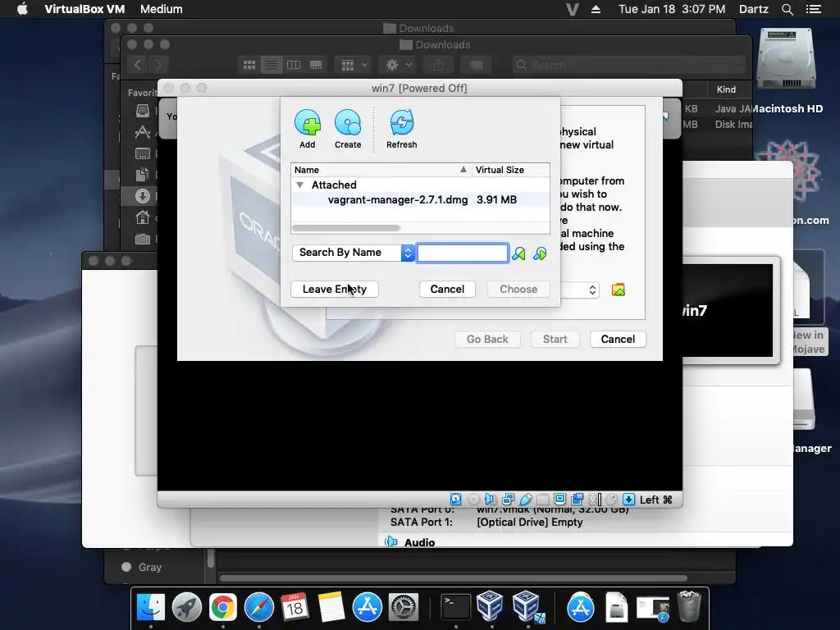Click the Kind column header in Finder
Screen dimensions: 840x630
click(x=727, y=89)
